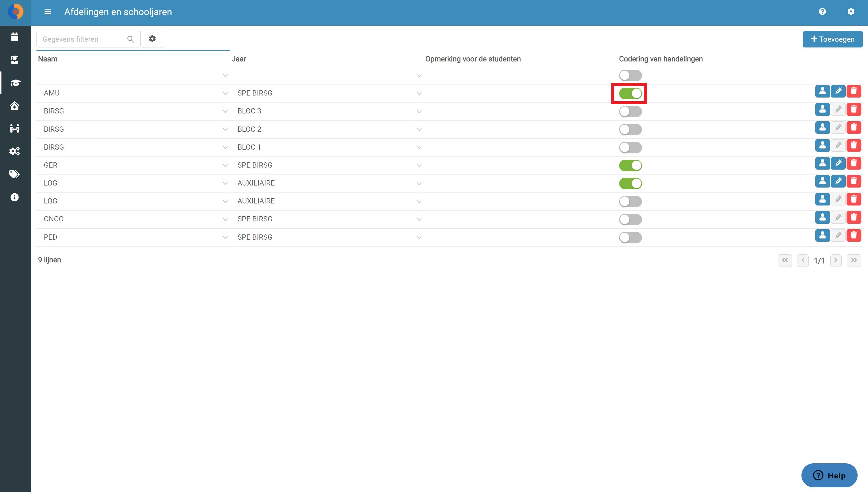Screen dimensions: 868x492
Task: Expand the Jaar filter dropdown chevron
Action: pyautogui.click(x=419, y=76)
